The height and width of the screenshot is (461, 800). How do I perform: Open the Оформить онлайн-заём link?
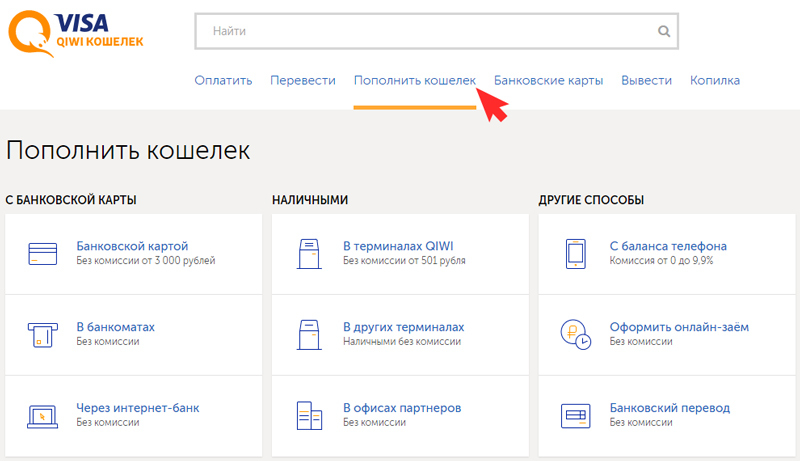click(x=678, y=327)
